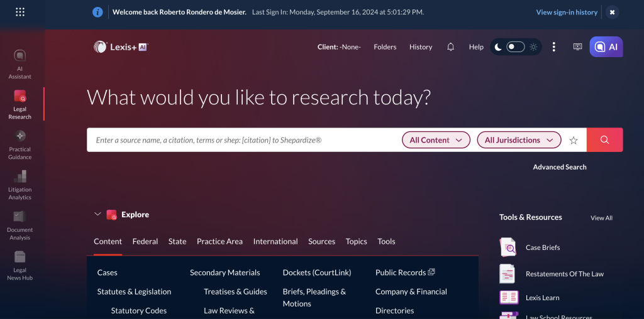Image resolution: width=644 pixels, height=319 pixels.
Task: Toggle the dark/light mode switch
Action: click(516, 47)
